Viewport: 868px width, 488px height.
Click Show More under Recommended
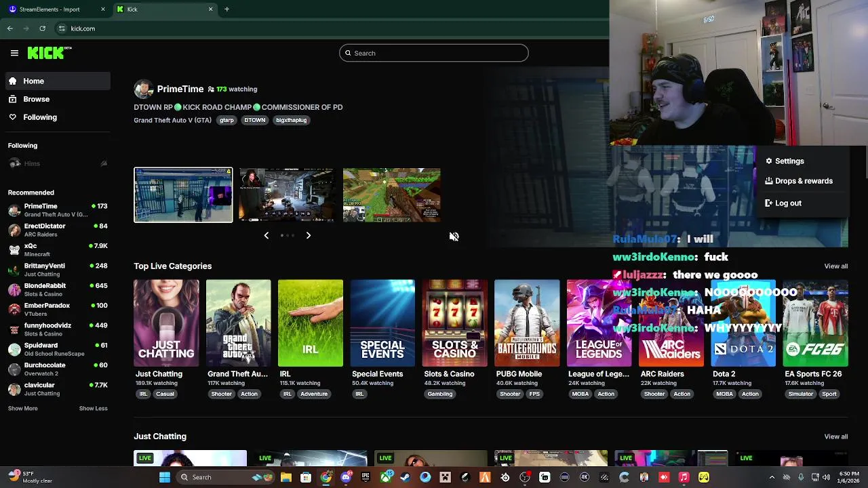pyautogui.click(x=23, y=409)
